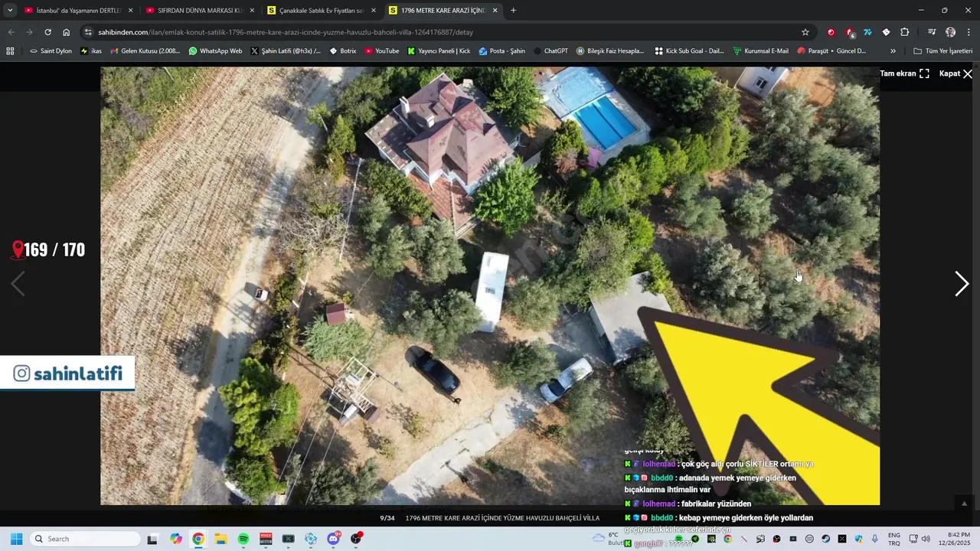Open the Paraşüt Güncel bookmark

coord(831,51)
